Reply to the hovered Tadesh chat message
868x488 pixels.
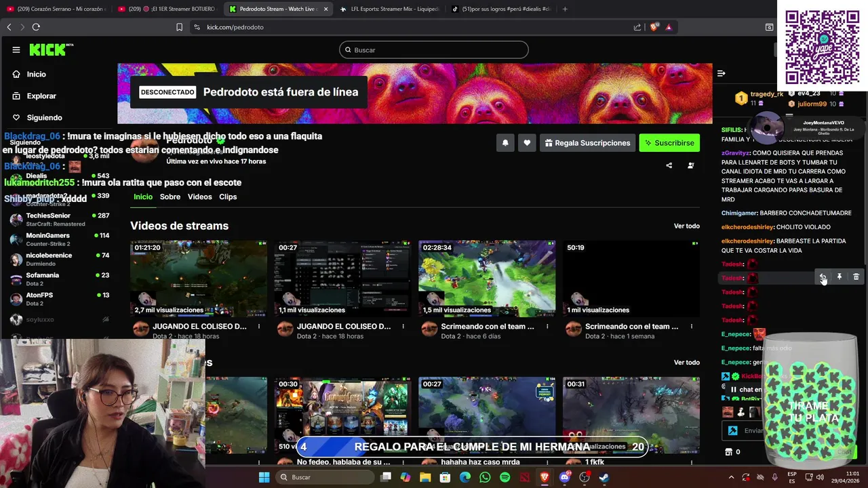pos(822,277)
